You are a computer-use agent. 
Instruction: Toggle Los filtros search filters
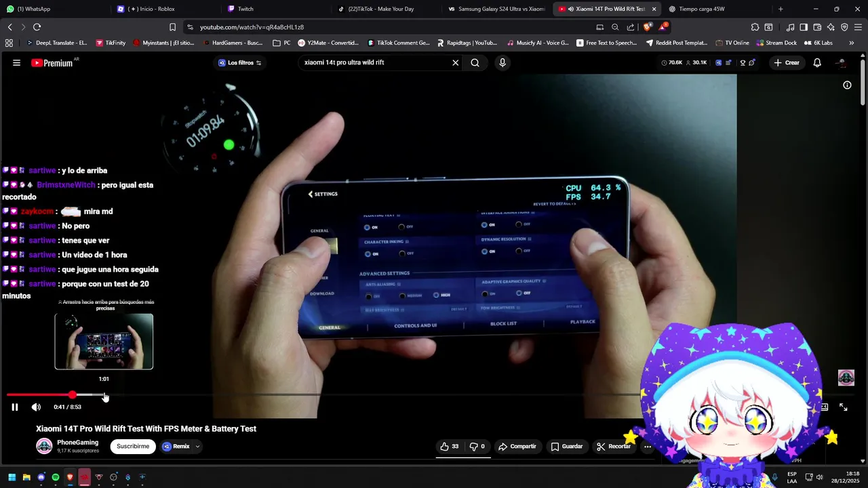click(x=240, y=63)
